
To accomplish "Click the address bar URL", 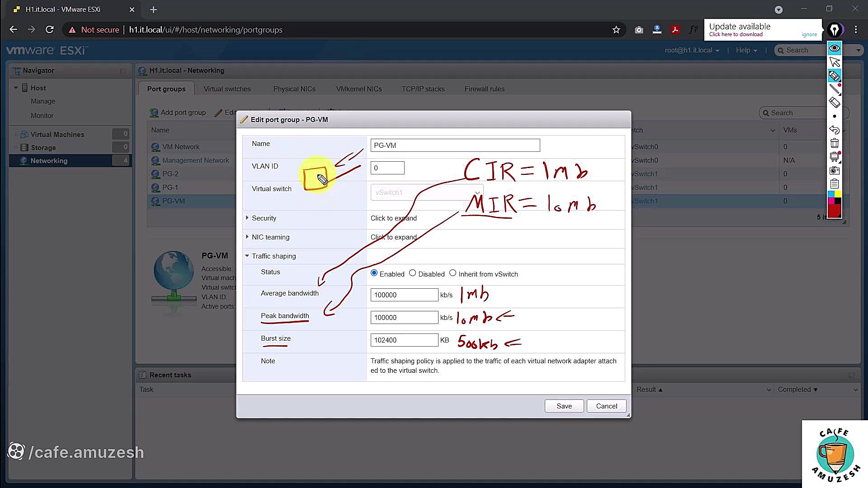I will tap(206, 30).
